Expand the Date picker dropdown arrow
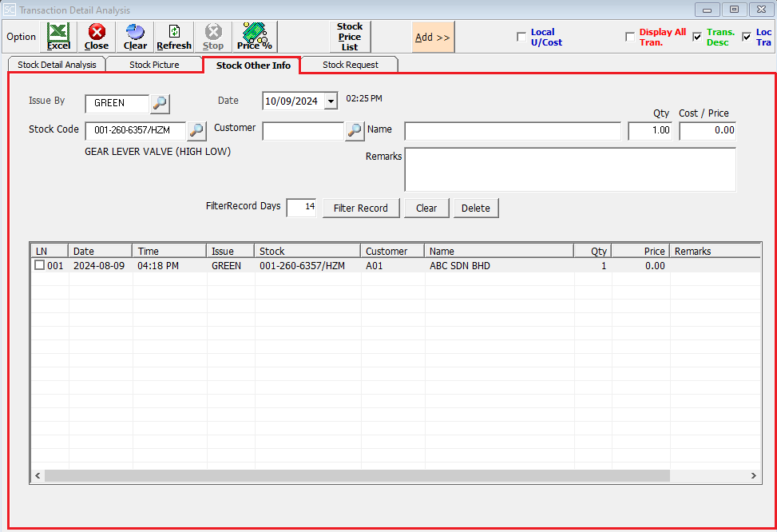Image resolution: width=777 pixels, height=532 pixels. 331,101
